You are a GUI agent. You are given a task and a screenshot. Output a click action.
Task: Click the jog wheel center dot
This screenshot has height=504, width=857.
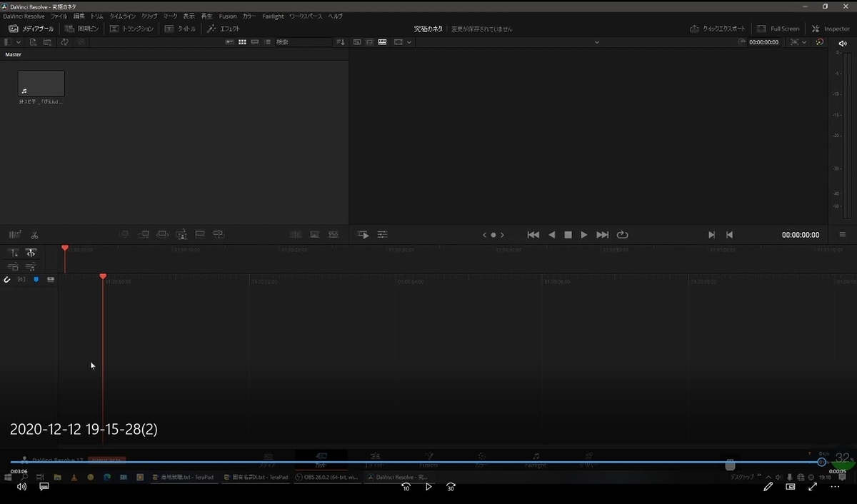493,235
